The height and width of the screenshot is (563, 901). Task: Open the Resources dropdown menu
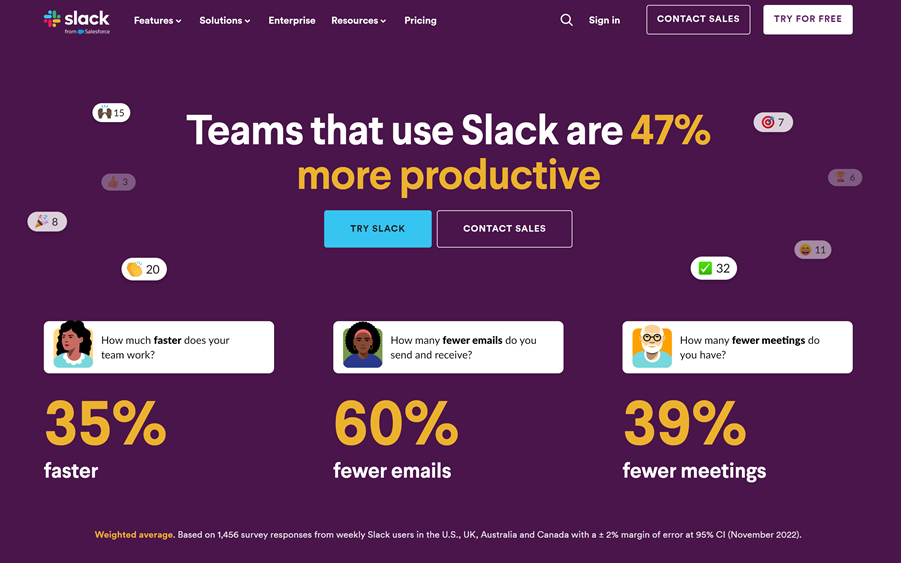coord(359,21)
